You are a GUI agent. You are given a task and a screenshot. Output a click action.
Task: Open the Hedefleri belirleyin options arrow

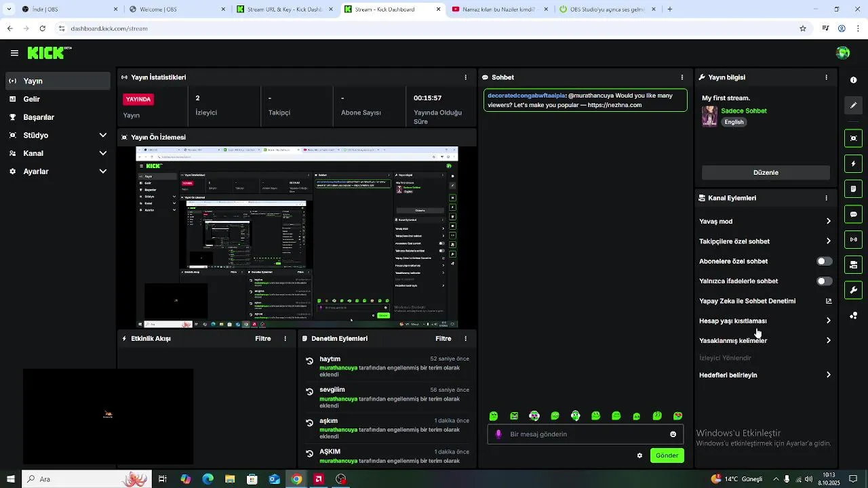[x=829, y=375]
